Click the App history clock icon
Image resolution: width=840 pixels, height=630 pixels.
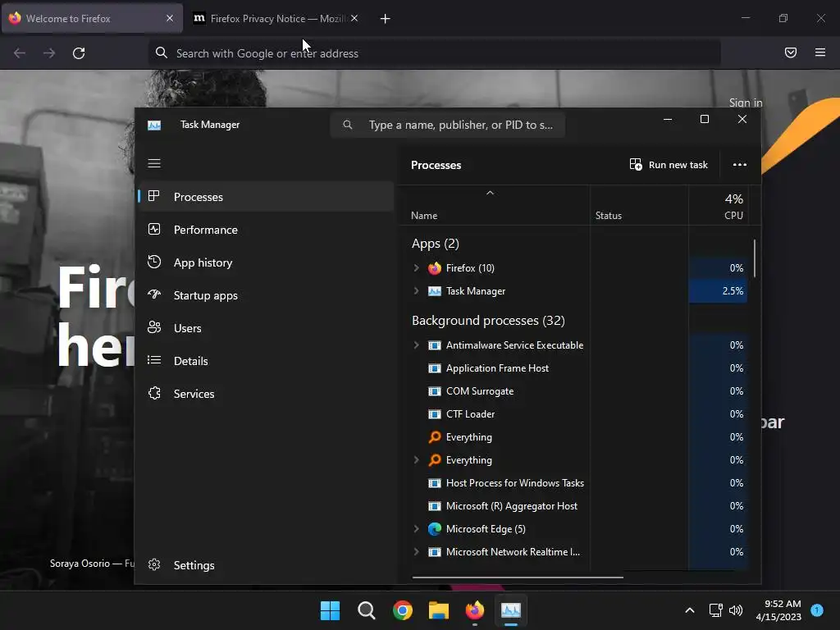click(154, 262)
